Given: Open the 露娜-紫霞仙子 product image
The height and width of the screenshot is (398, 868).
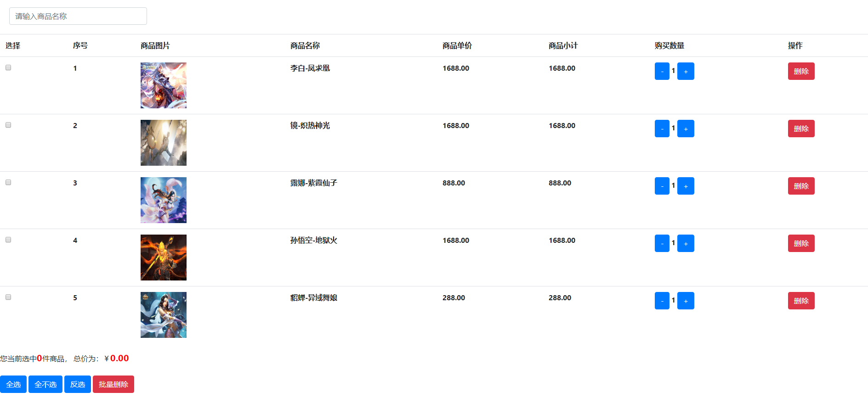Looking at the screenshot, I should [x=164, y=200].
